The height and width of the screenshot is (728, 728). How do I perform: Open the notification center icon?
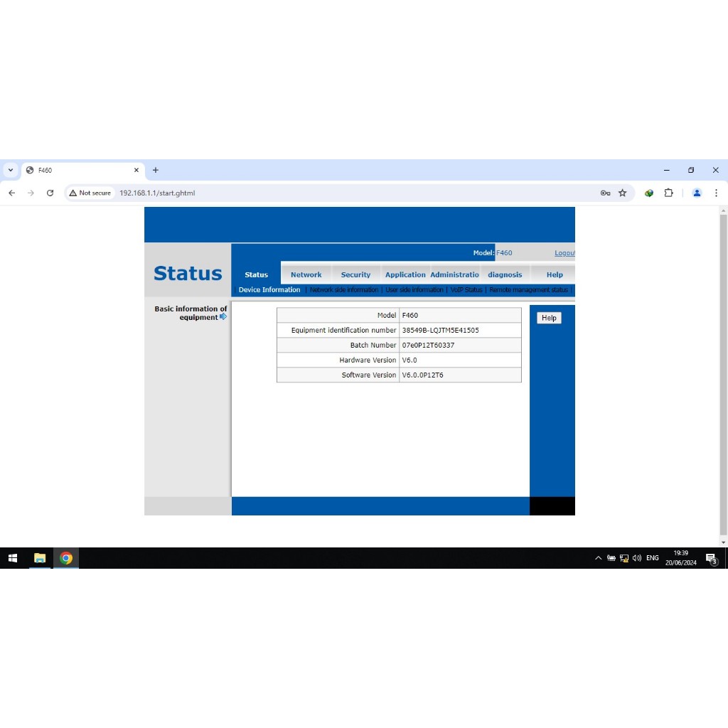[x=711, y=559]
